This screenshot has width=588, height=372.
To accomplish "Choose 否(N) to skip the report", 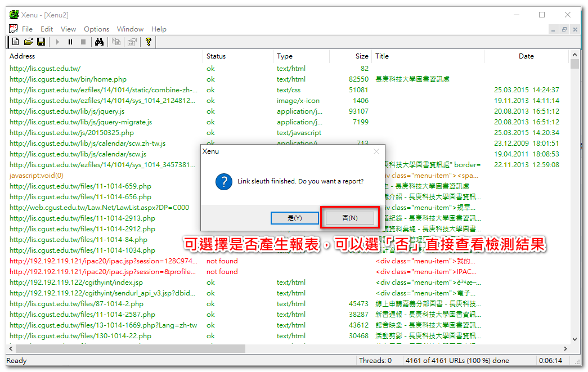I will click(x=350, y=218).
